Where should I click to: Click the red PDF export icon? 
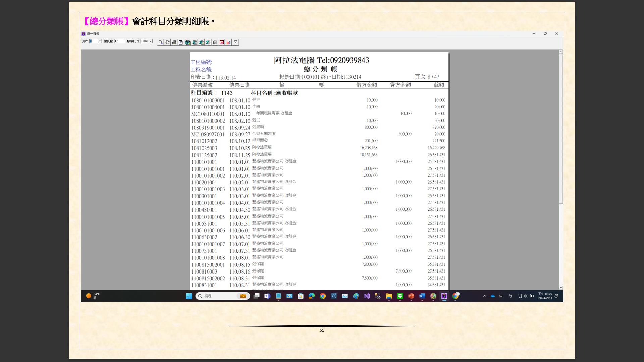click(x=222, y=42)
